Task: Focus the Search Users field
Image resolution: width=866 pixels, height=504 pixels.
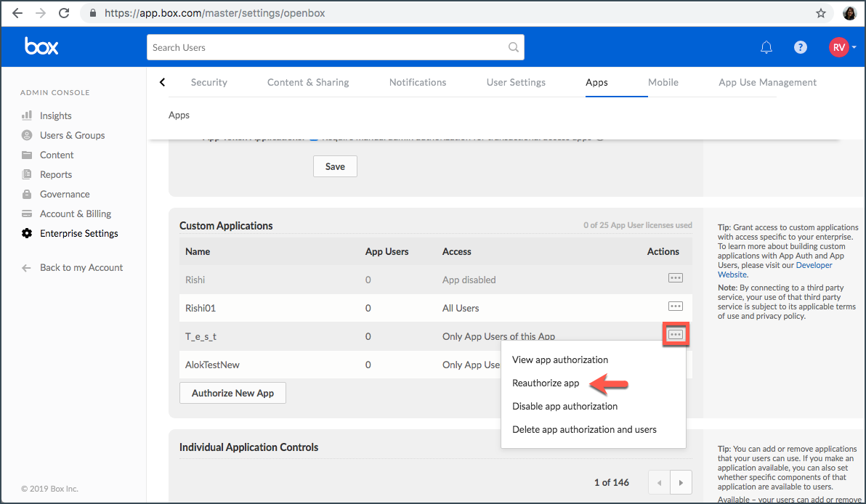Action: click(335, 47)
